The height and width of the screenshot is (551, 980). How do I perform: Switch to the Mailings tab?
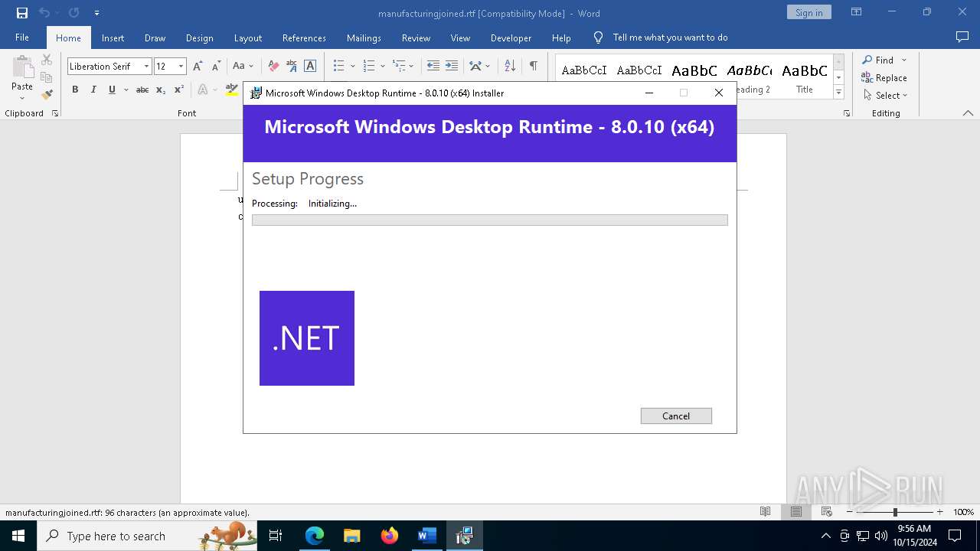[364, 37]
